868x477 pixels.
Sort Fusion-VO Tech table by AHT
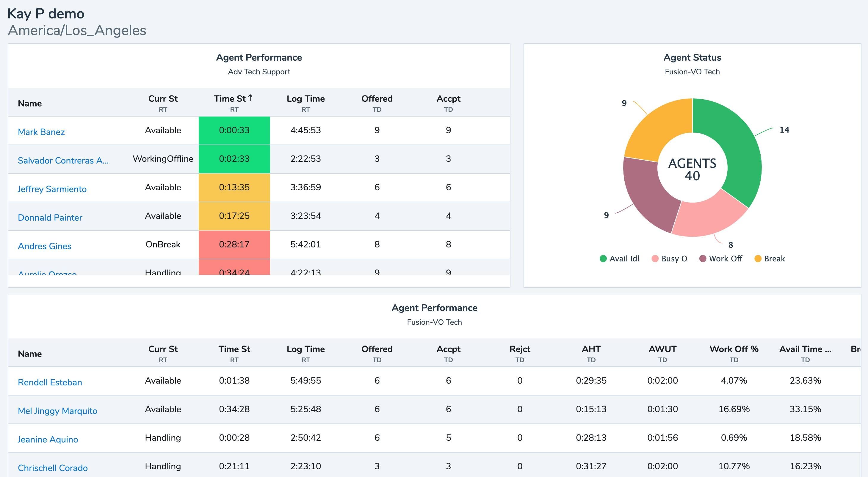[591, 349]
